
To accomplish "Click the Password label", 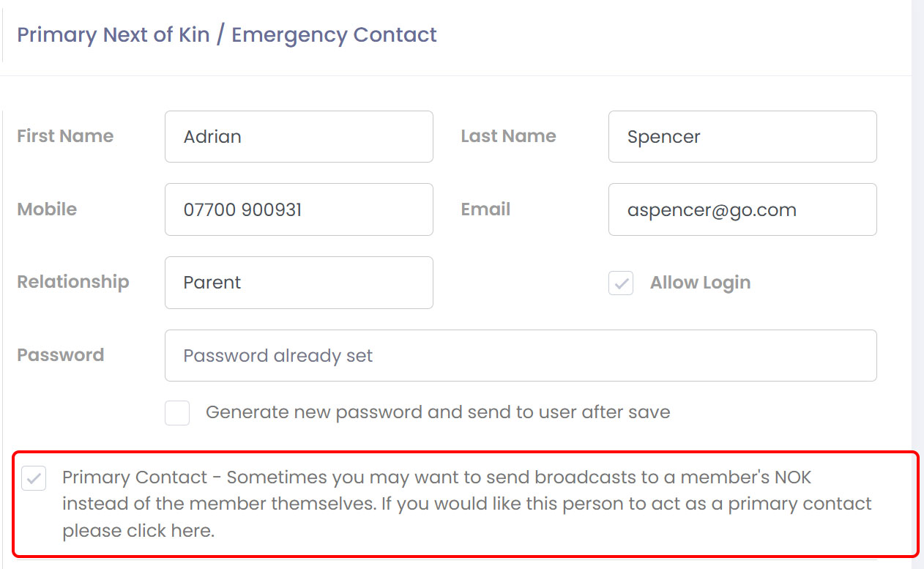I will pyautogui.click(x=61, y=355).
